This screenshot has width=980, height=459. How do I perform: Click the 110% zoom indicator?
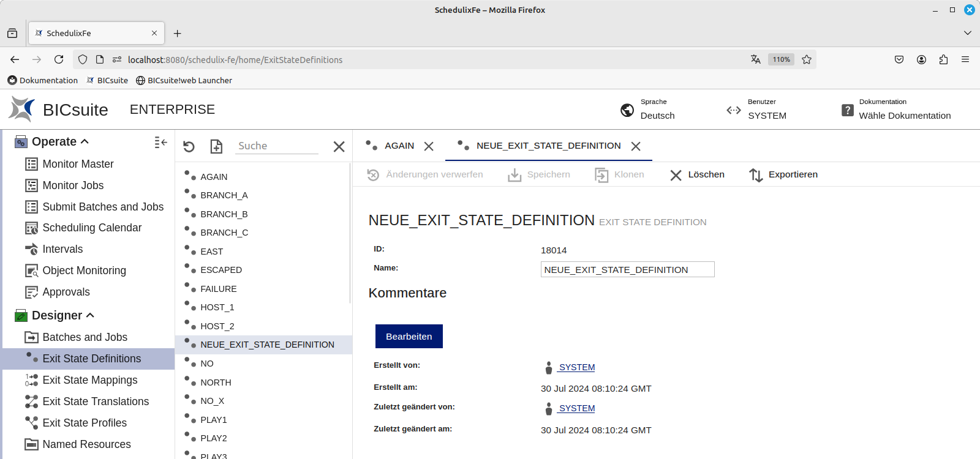[x=781, y=59]
